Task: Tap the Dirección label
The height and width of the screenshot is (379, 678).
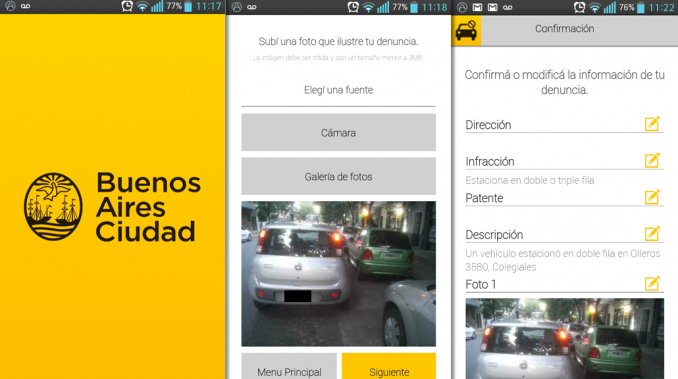Action: click(x=488, y=125)
